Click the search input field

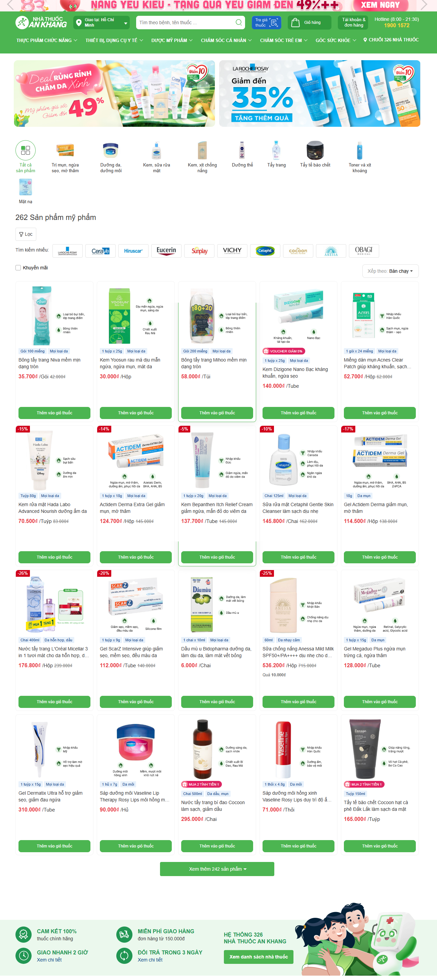[186, 23]
